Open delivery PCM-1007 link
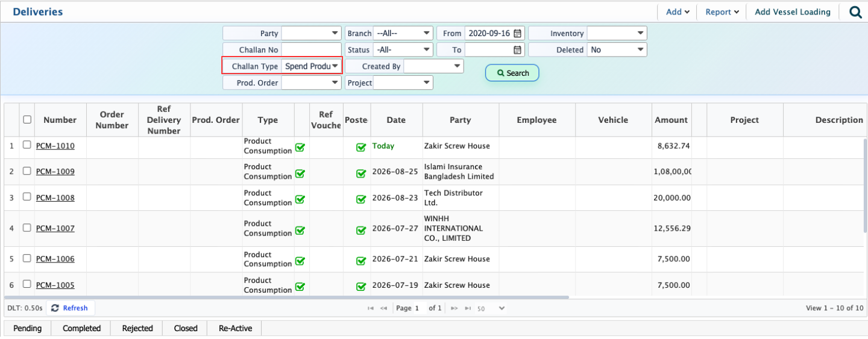 tap(55, 228)
